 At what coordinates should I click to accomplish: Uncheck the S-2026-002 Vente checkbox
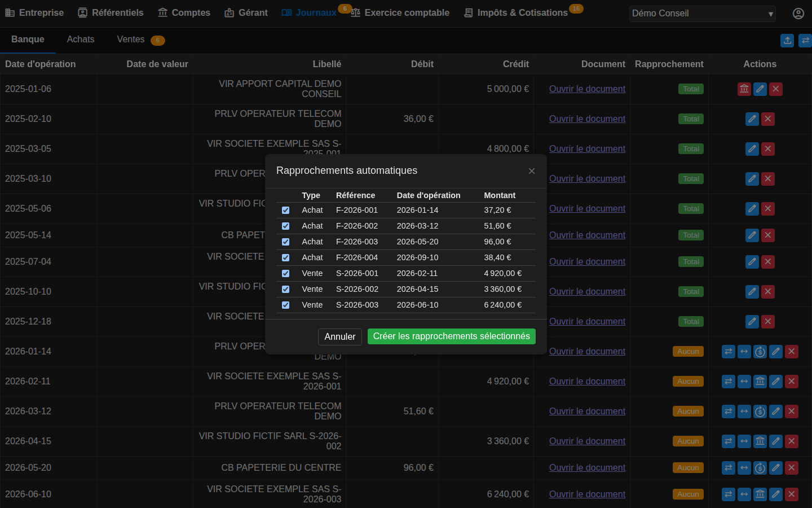[286, 289]
